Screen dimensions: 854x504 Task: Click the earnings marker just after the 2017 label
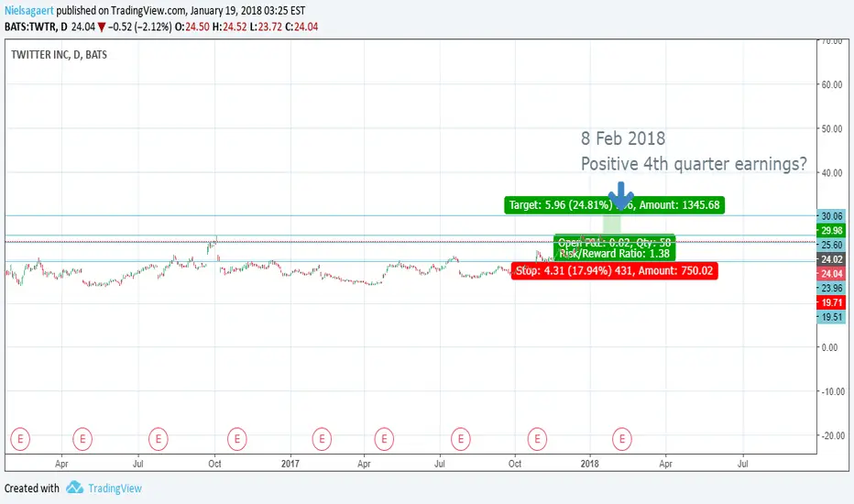[x=322, y=439]
